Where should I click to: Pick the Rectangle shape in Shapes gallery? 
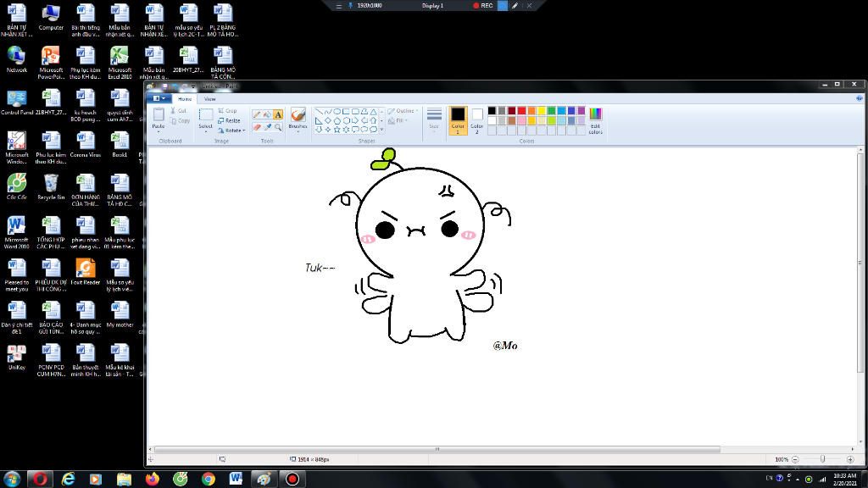coord(346,112)
